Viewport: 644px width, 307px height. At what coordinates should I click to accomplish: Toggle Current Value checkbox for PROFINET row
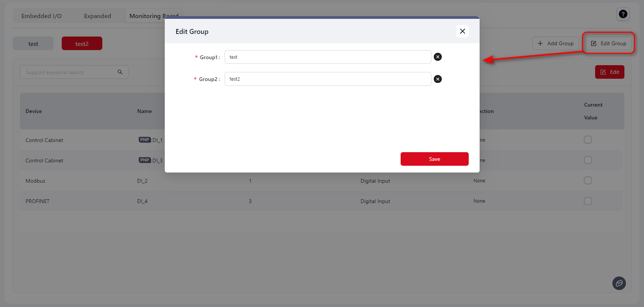point(588,201)
